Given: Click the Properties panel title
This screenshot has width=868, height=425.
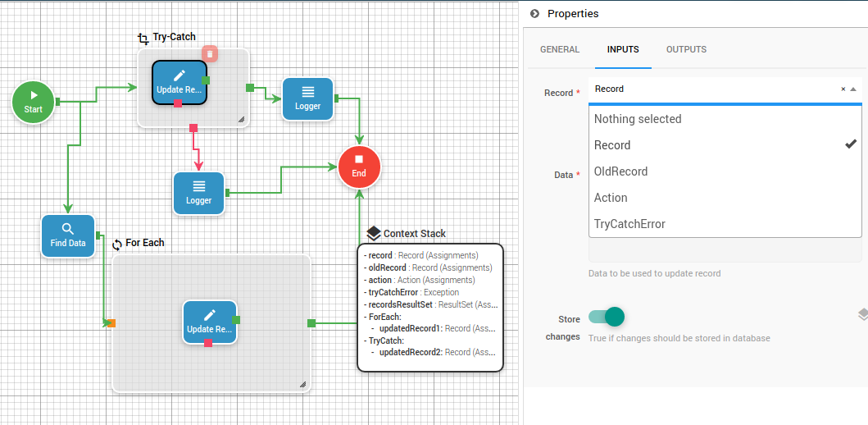Looking at the screenshot, I should pos(573,14).
